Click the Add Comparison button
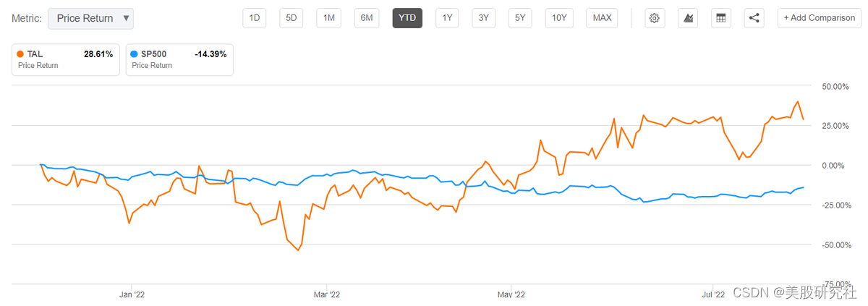 819,18
